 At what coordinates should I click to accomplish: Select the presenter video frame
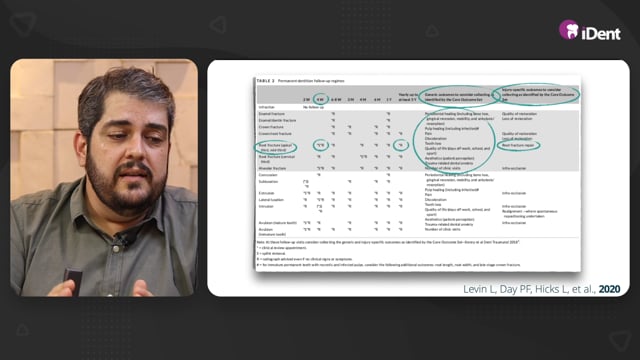point(104,178)
